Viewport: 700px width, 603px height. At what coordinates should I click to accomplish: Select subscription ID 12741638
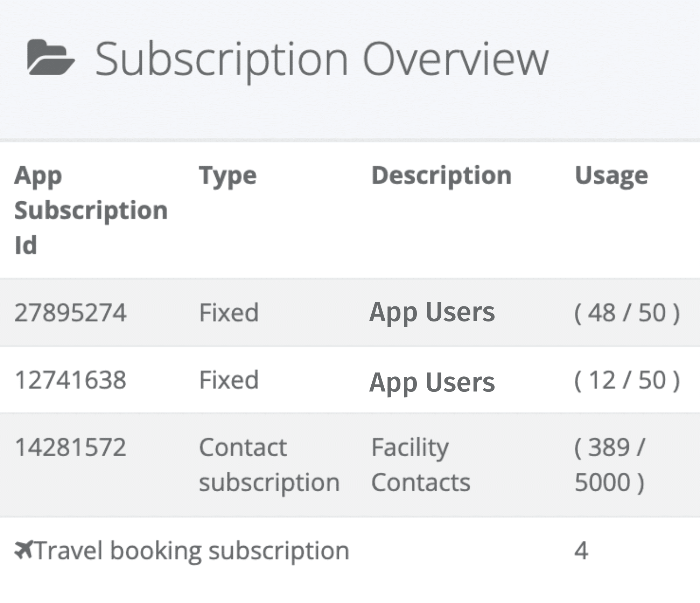pos(70,380)
